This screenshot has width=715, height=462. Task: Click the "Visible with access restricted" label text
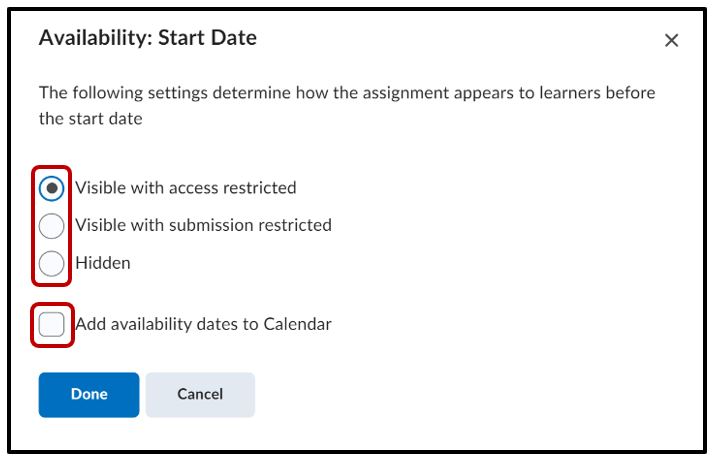coord(186,187)
